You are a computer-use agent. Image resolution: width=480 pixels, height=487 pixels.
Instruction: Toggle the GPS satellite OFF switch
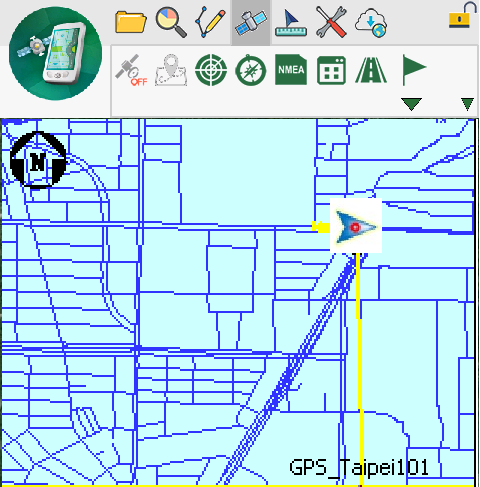click(131, 70)
